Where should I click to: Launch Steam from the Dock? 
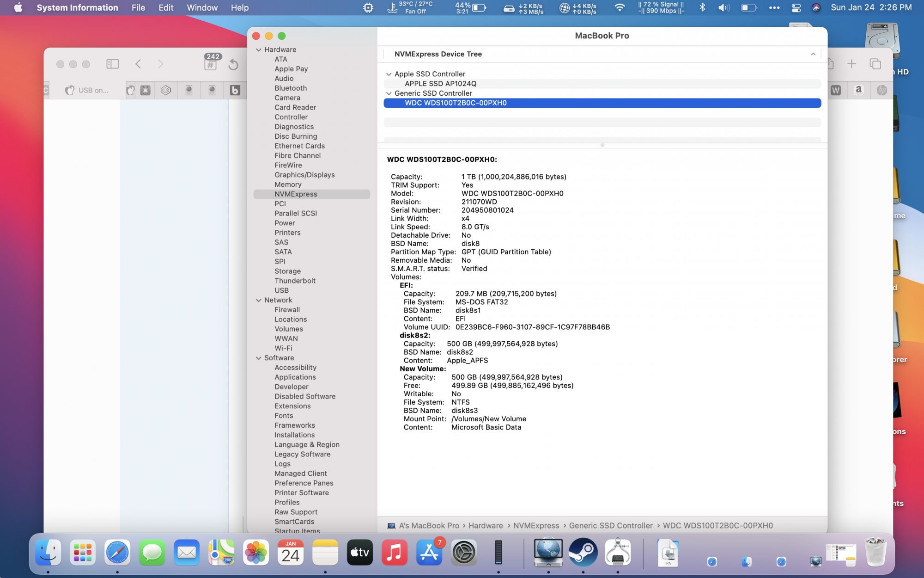[x=583, y=552]
